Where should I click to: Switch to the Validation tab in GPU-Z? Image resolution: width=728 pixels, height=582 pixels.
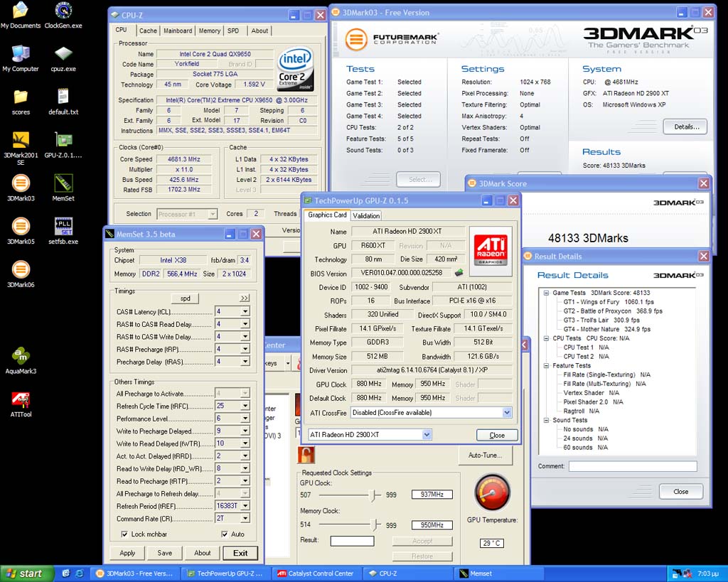coord(366,216)
